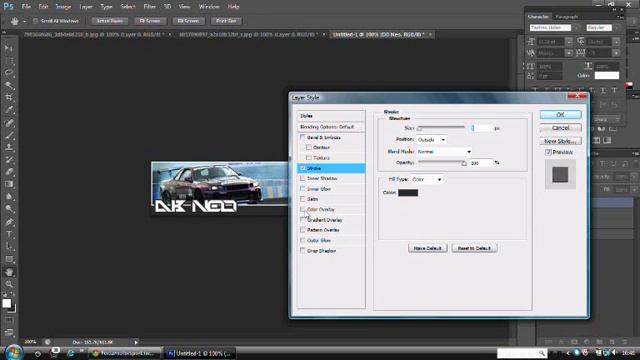The image size is (640, 360).
Task: Enable Contour checkbox
Action: 309,147
